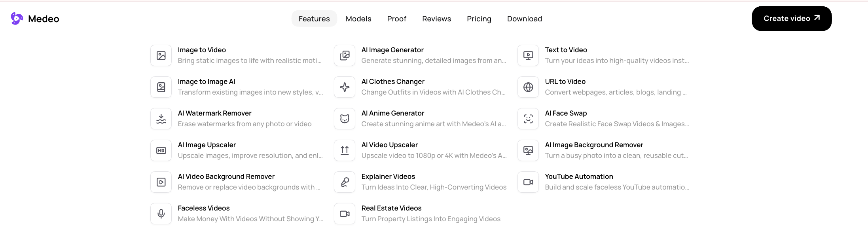
Task: Select the Text to Video monitor icon
Action: (528, 55)
